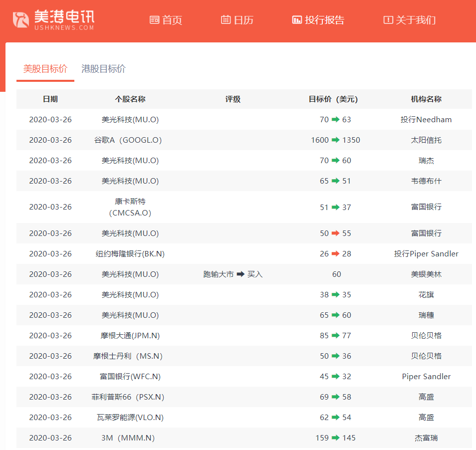This screenshot has width=476, height=450.
Task: Click the green arrow in 69 to 58
Action: pyautogui.click(x=335, y=397)
